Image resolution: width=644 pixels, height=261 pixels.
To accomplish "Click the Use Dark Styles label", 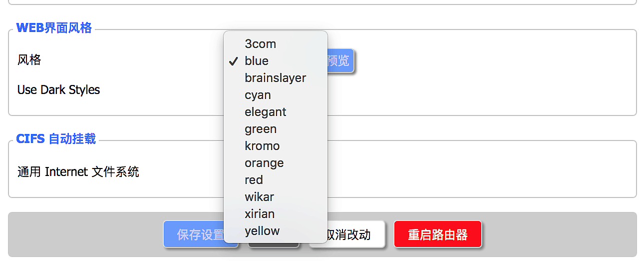I will tap(59, 90).
